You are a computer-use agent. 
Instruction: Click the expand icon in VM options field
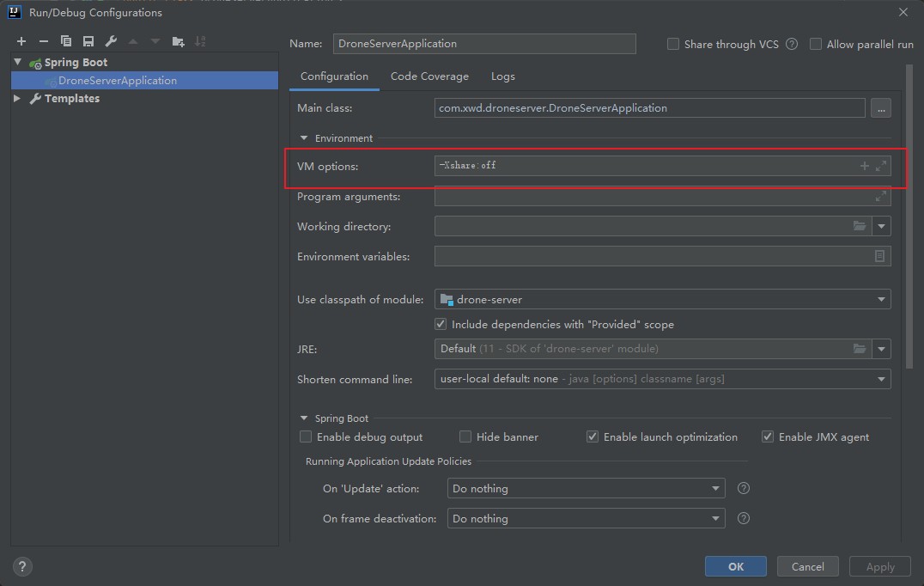881,166
